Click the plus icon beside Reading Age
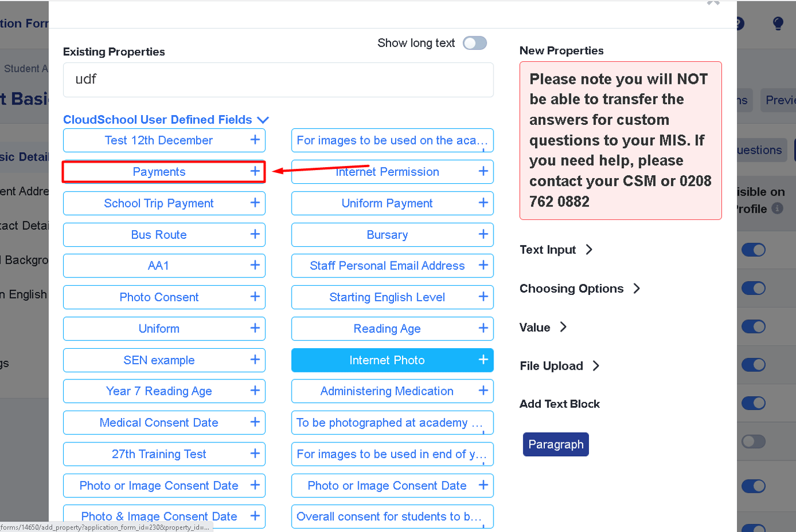This screenshot has height=532, width=796. pyautogui.click(x=484, y=328)
